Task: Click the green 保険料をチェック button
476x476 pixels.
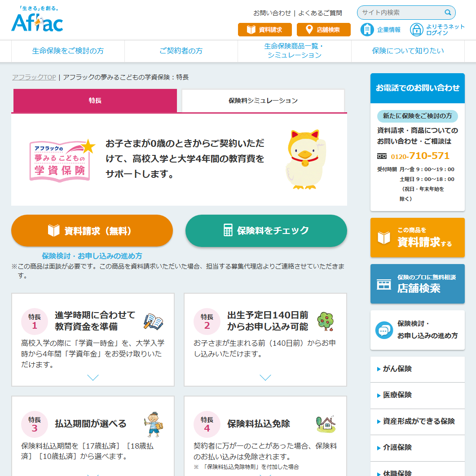Action: pos(266,231)
